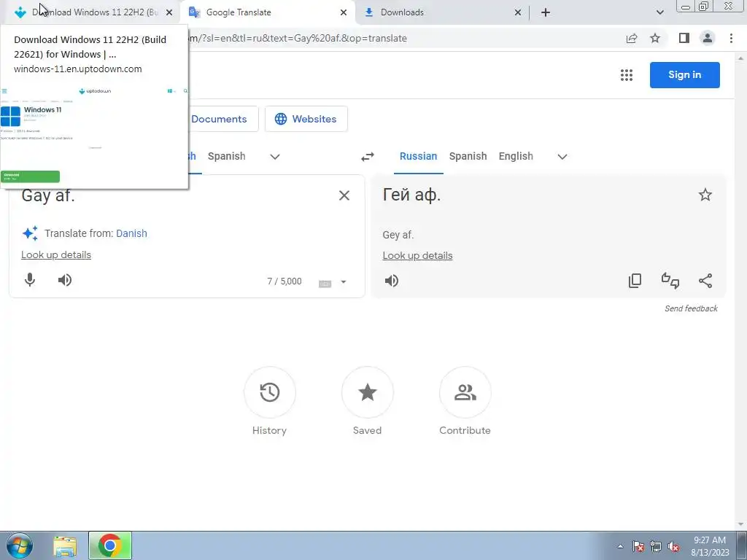Select Spanish source language tab
Screen dimensions: 747x560
pyautogui.click(x=227, y=156)
